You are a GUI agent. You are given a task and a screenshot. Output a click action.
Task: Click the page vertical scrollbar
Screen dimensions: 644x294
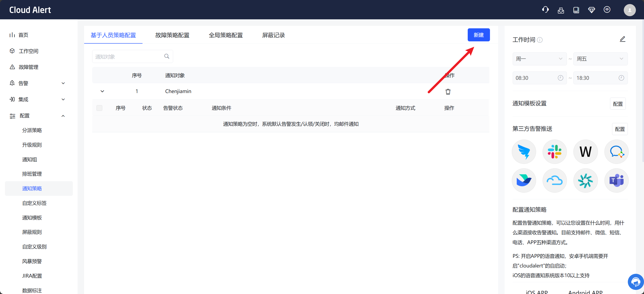pos(643,91)
